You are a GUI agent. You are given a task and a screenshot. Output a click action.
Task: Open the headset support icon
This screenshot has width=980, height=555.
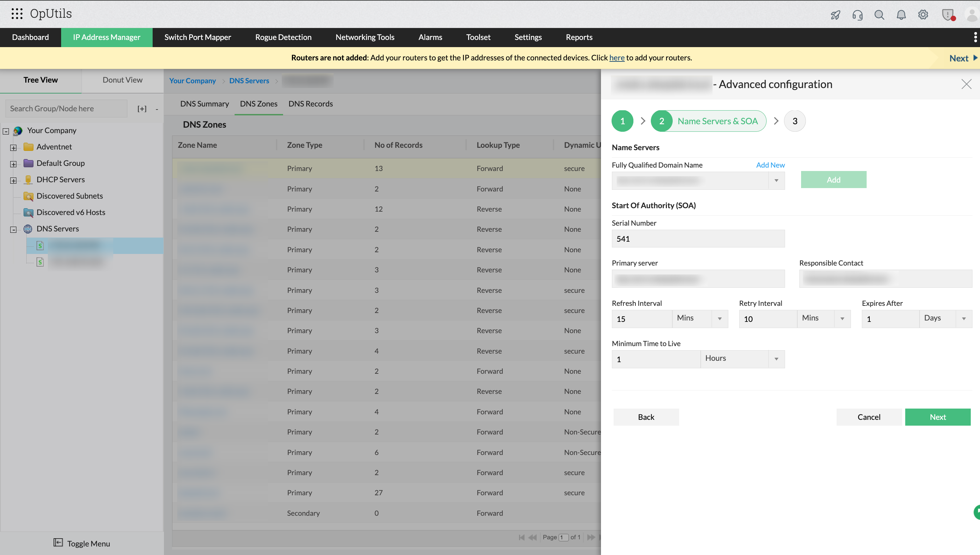pyautogui.click(x=857, y=15)
